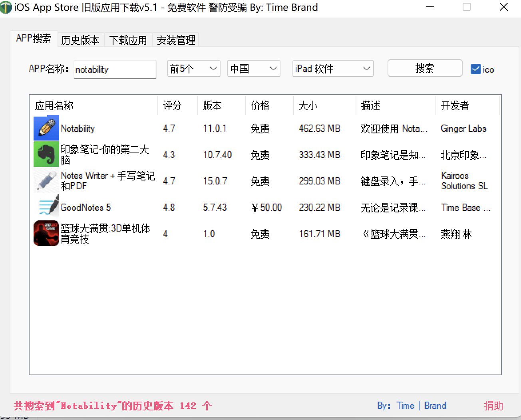521x420 pixels.
Task: Click version 10.7.40 cell
Action: click(217, 155)
